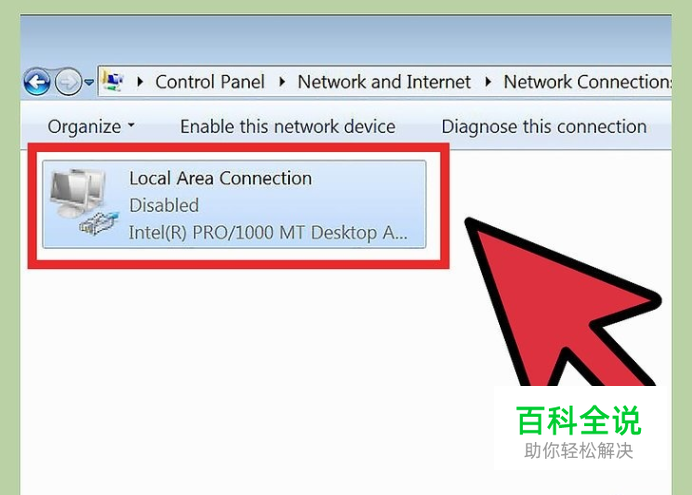
Task: Click Enable this network device
Action: click(x=288, y=127)
